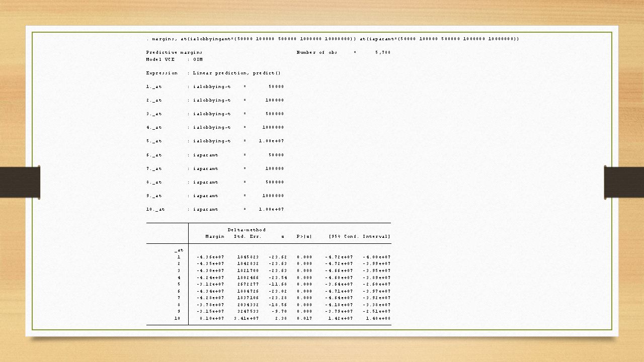
Task: Select confidence bound '-4.00e+07' in the table
Action: pos(377,257)
